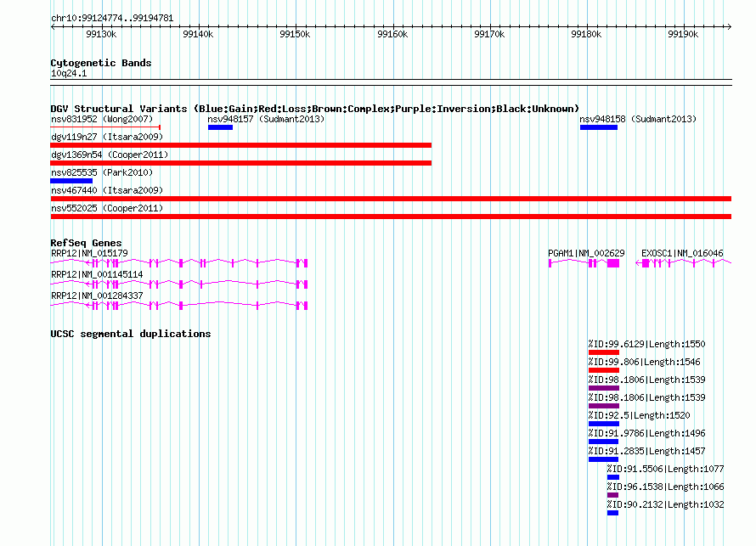Viewport: 756px width, 546px height.
Task: Click the 99150k ruler tick label
Action: (x=295, y=34)
